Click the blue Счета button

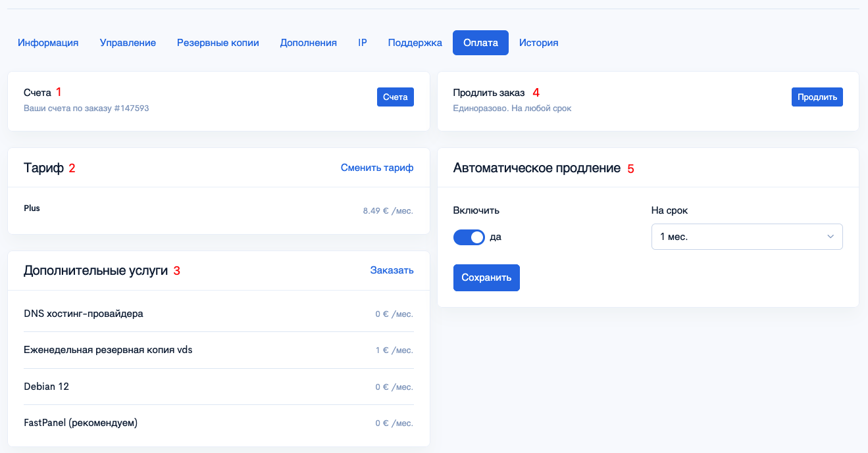tap(396, 97)
